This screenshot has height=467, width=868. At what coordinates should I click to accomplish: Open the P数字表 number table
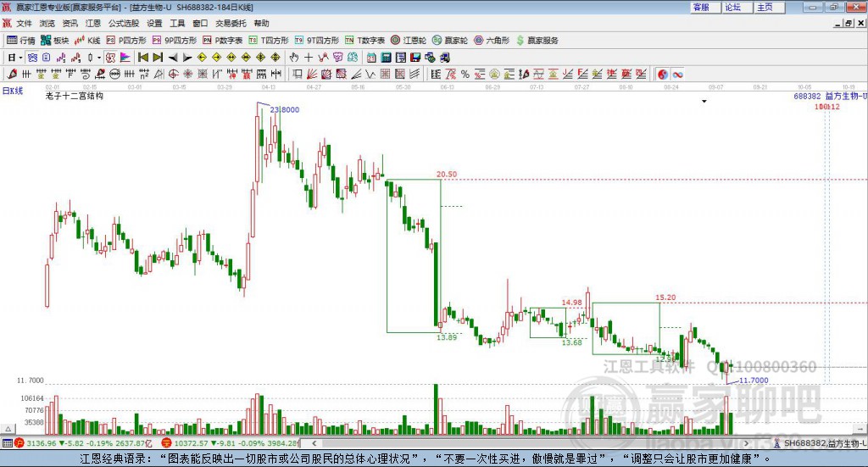coord(223,41)
